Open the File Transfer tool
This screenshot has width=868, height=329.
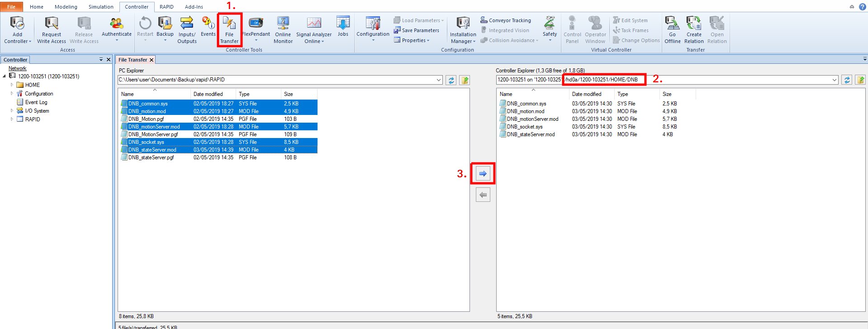[x=229, y=30]
